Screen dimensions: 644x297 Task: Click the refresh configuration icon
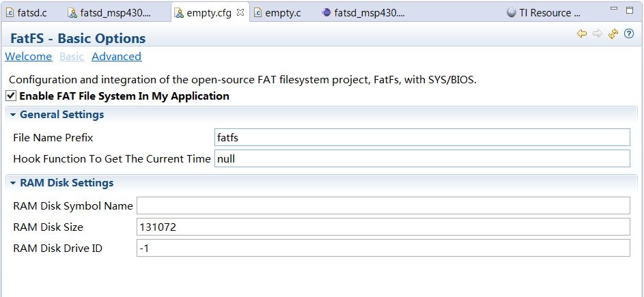pyautogui.click(x=613, y=33)
